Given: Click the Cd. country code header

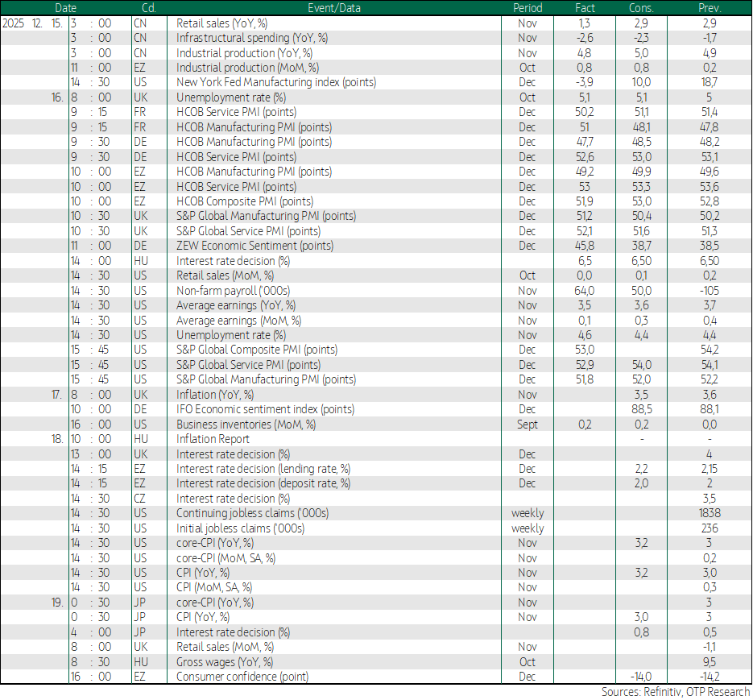Looking at the screenshot, I should coord(149,8).
